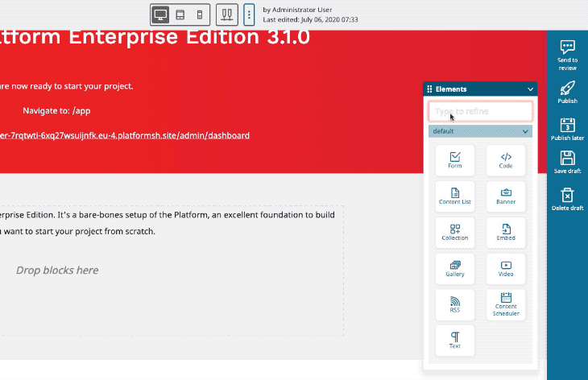Click the start your project from scratch text
The image size is (588, 380).
tap(77, 231)
